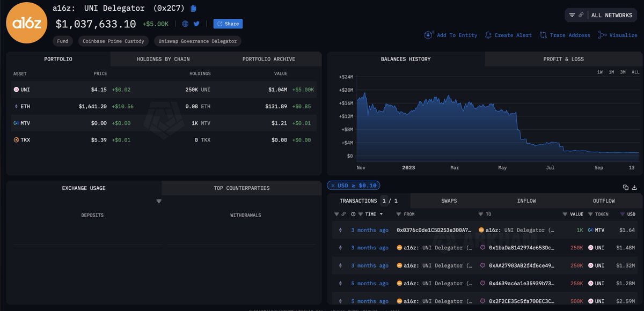Remove the USD ≥ $0.10 filter chip
The height and width of the screenshot is (311, 644).
(x=333, y=185)
